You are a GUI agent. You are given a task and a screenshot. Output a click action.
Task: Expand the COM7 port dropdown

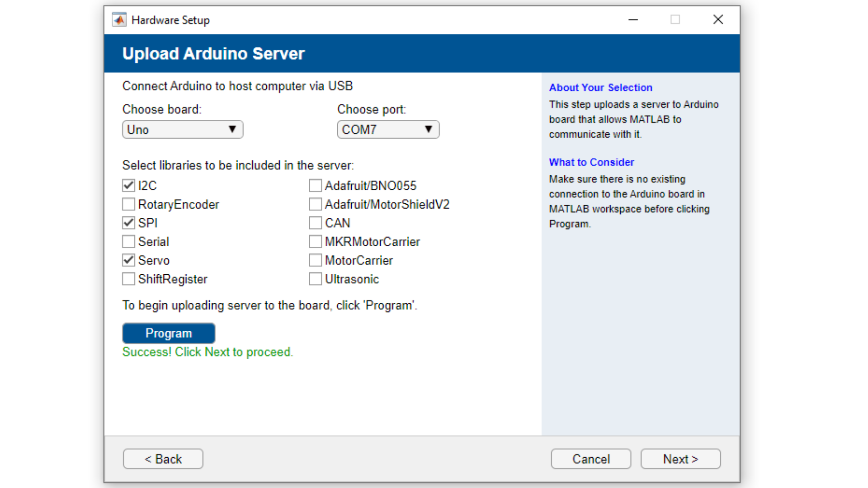coord(388,130)
